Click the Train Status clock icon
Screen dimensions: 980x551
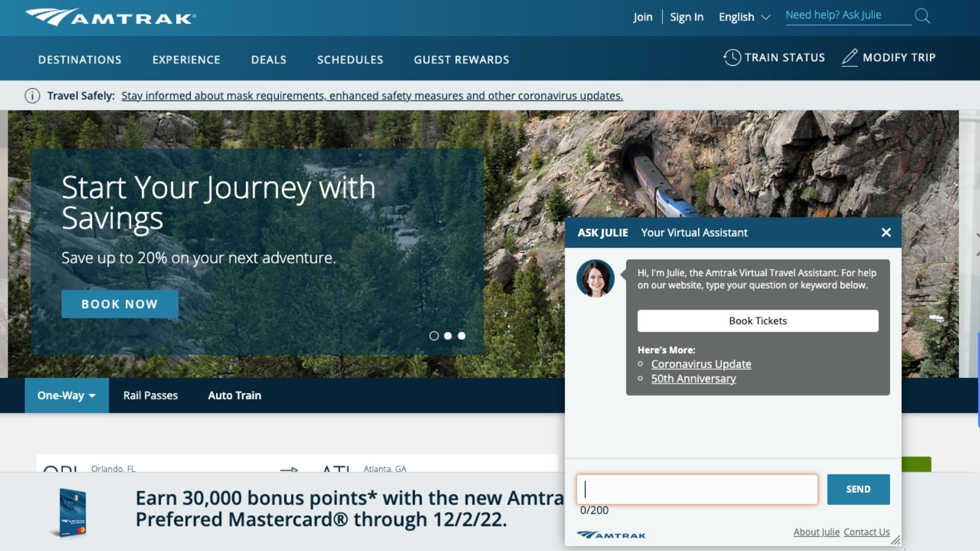coord(732,57)
